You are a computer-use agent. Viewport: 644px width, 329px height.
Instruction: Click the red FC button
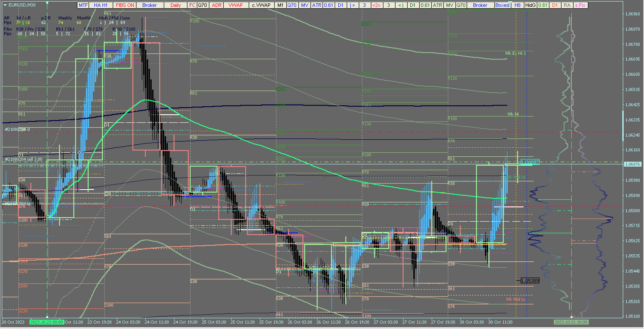pyautogui.click(x=192, y=5)
